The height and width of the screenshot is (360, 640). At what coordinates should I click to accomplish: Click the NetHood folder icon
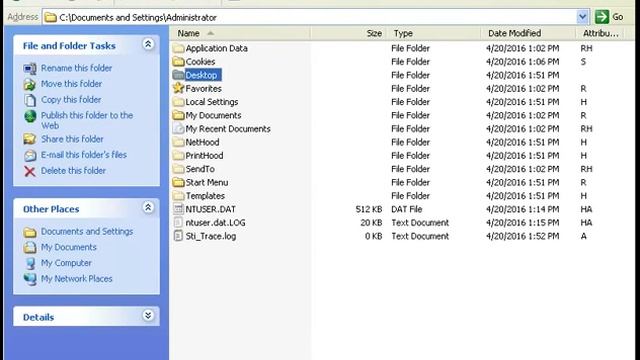coord(178,142)
